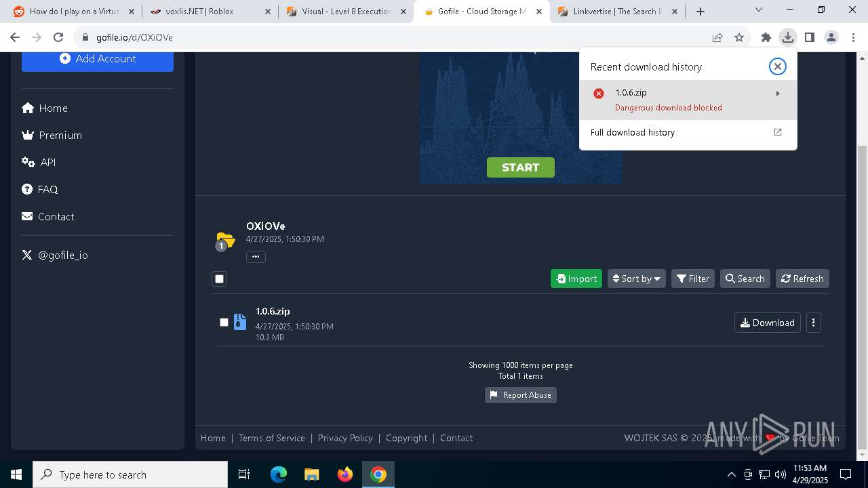
Task: Click the Home icon in Gofile sidebar
Action: [x=28, y=108]
